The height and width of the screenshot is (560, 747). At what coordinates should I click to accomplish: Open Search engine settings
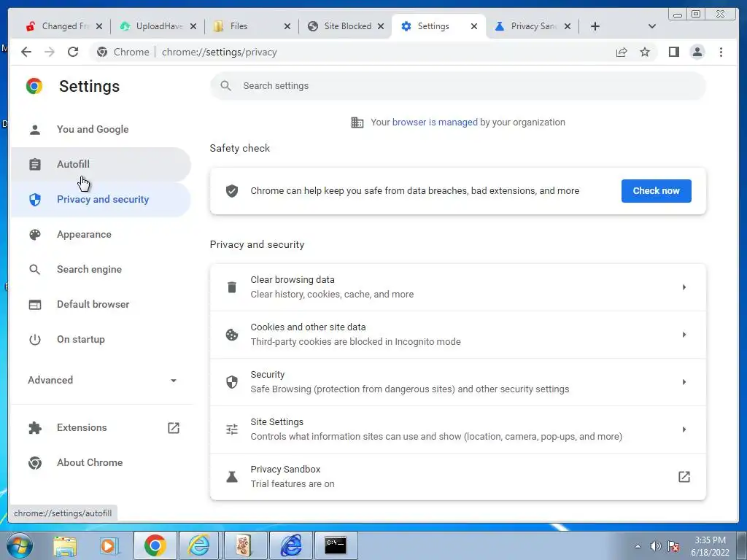[x=100, y=270]
